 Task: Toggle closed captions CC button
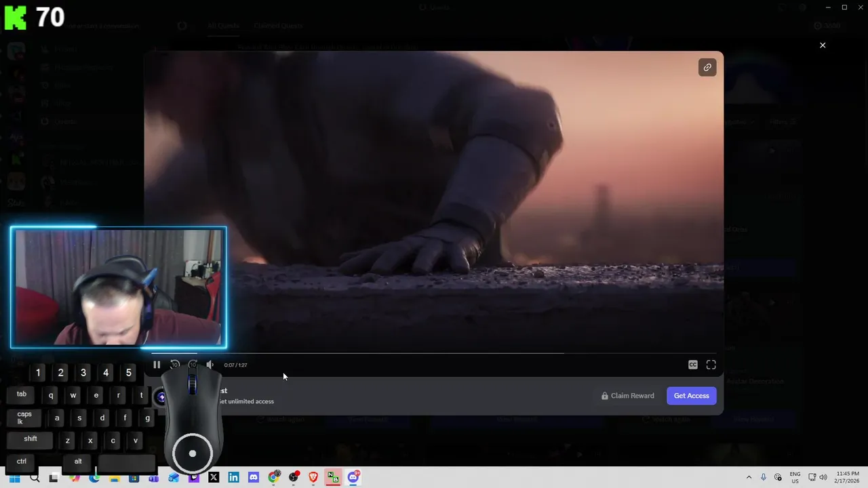693,365
